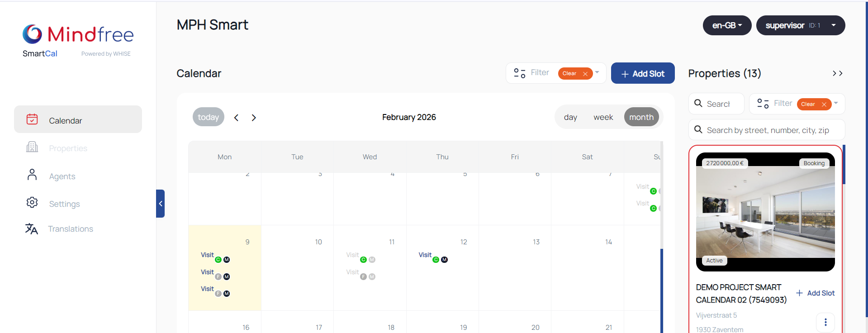Click Add Slot link on the property card
Screen dimensions: 868x333
pos(816,293)
